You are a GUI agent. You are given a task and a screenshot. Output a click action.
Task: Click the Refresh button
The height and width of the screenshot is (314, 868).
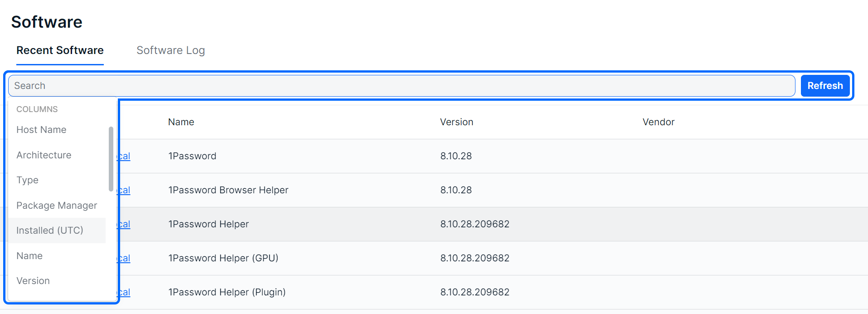point(825,86)
